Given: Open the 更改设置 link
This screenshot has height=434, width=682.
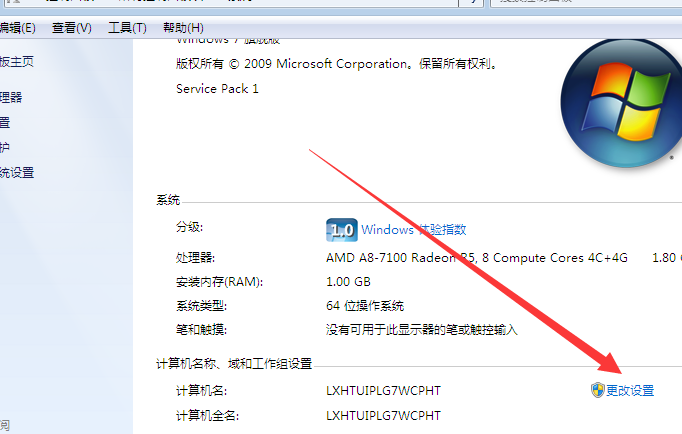Looking at the screenshot, I should tap(630, 391).
